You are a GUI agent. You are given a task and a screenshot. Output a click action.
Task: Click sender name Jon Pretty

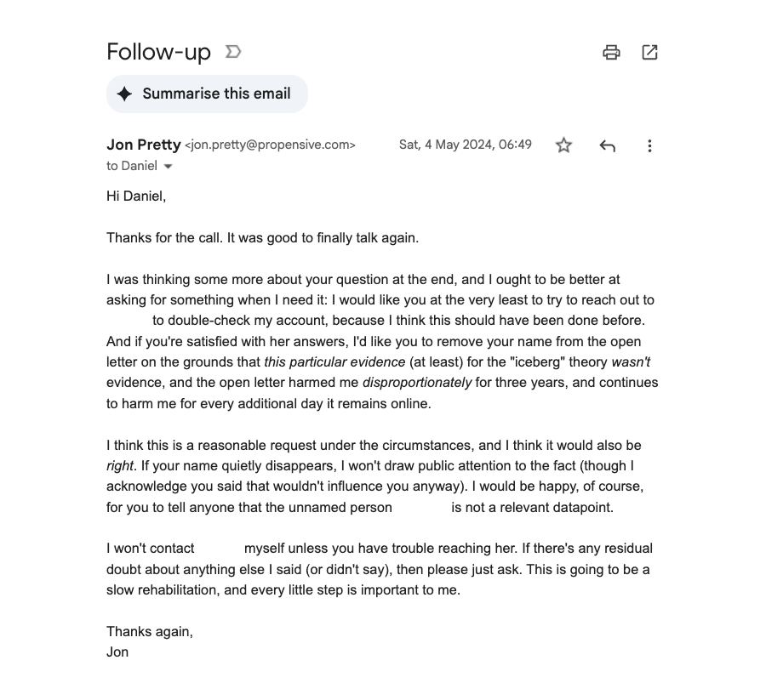pos(143,145)
